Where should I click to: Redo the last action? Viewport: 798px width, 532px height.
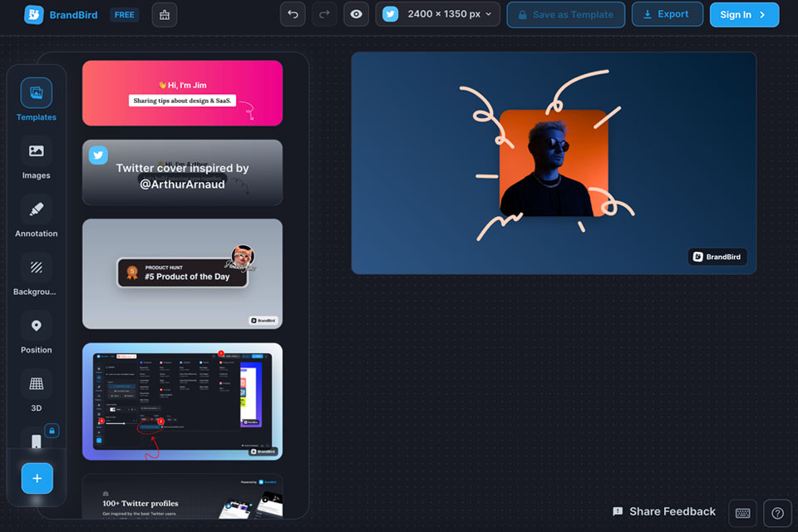pyautogui.click(x=324, y=14)
